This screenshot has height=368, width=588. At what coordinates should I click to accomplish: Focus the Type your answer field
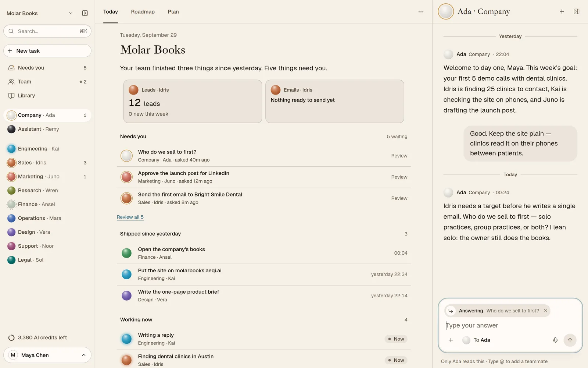[510, 325]
